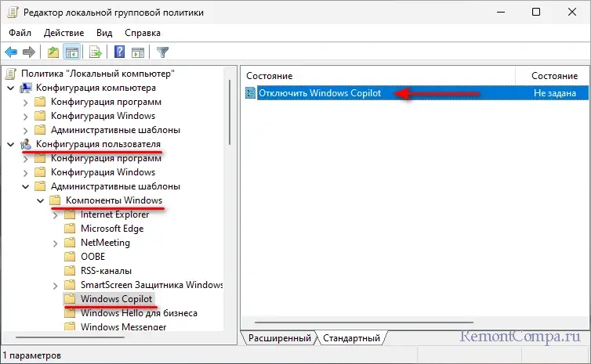The width and height of the screenshot is (591, 364).
Task: Open Help via the question mark icon
Action: click(120, 52)
